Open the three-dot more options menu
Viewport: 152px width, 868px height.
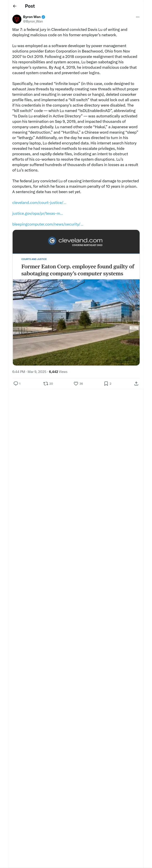tap(138, 17)
